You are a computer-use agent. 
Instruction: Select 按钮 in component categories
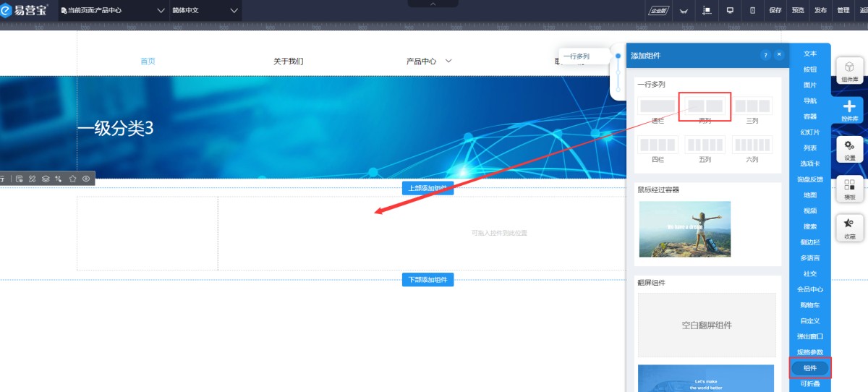tap(810, 69)
